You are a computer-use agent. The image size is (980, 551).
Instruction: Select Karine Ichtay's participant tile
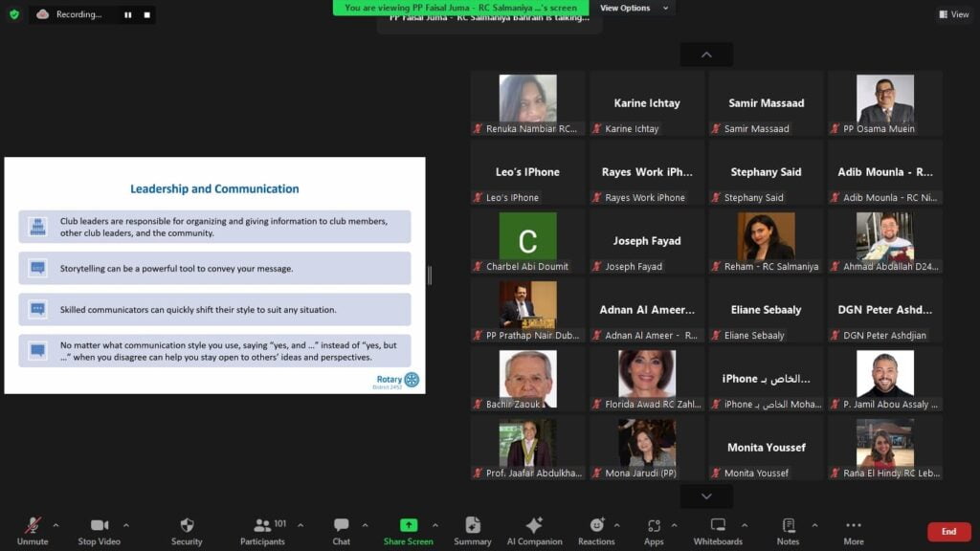647,103
